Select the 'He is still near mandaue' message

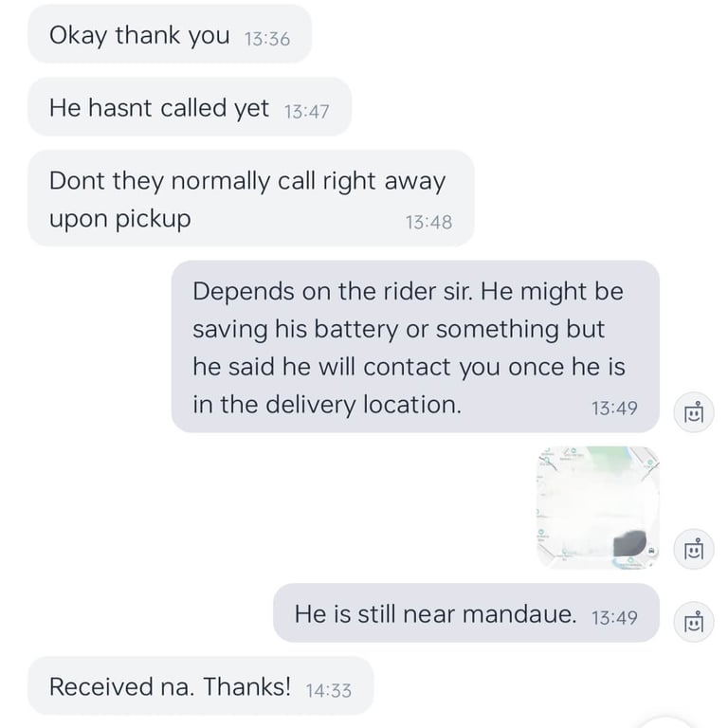coord(466,613)
